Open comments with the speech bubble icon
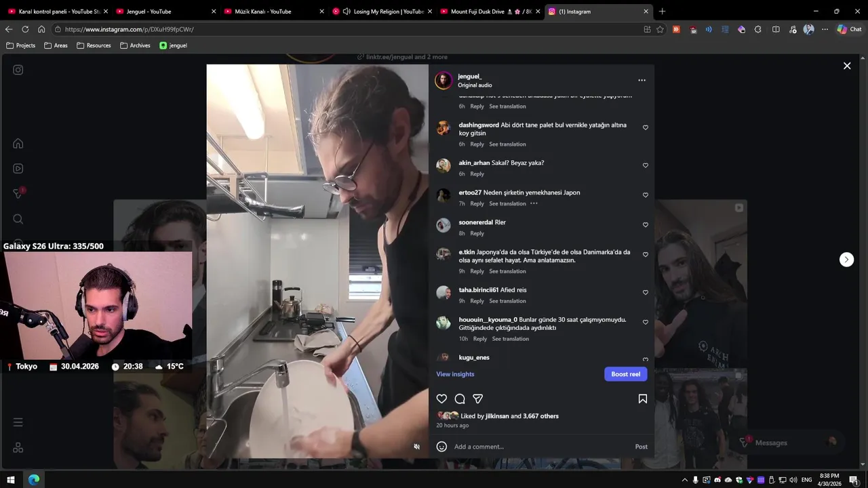 tap(460, 399)
